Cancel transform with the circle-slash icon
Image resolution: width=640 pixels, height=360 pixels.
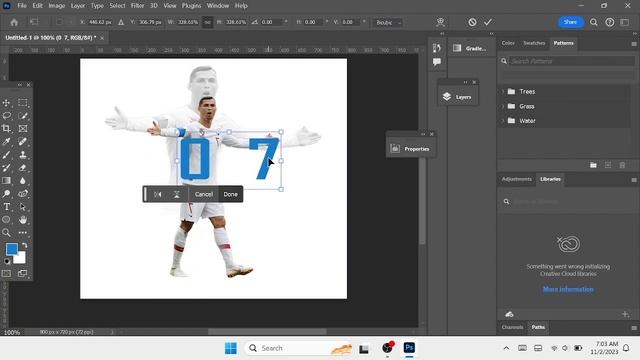(472, 22)
